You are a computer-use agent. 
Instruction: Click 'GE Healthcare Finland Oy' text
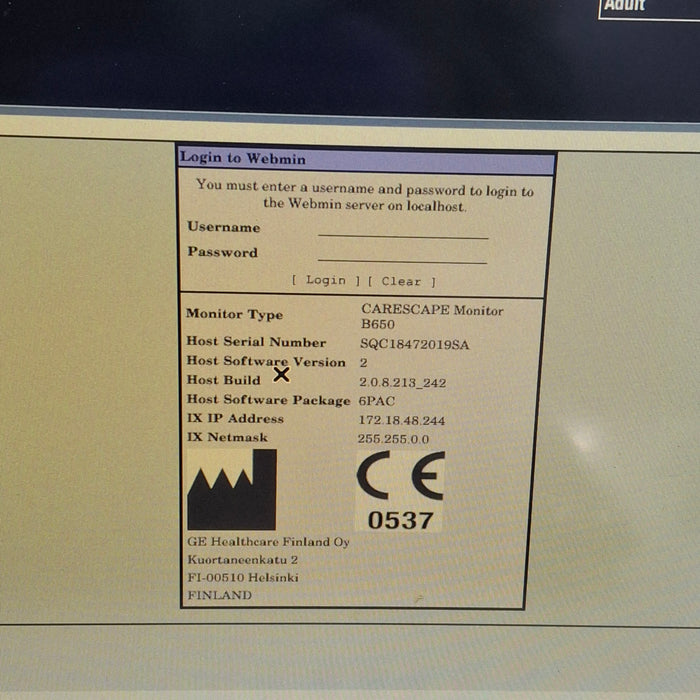pyautogui.click(x=268, y=542)
